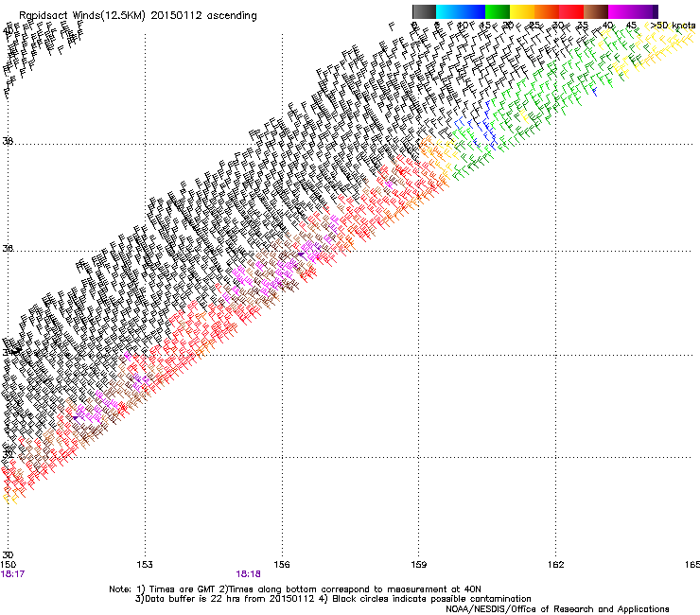Click the 'NOAA/NESDIS/Office of Research and Applications' credit
700x615 pixels.
point(557,609)
